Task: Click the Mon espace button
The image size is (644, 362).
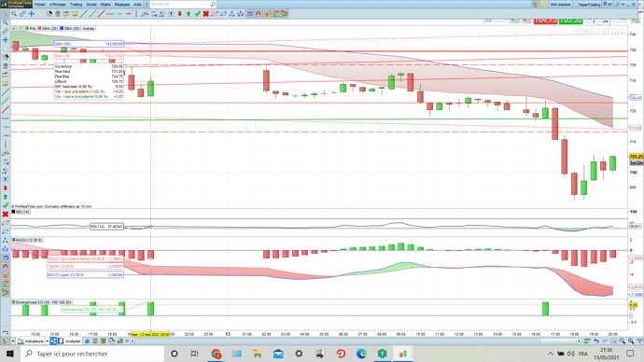Action: (x=560, y=4)
